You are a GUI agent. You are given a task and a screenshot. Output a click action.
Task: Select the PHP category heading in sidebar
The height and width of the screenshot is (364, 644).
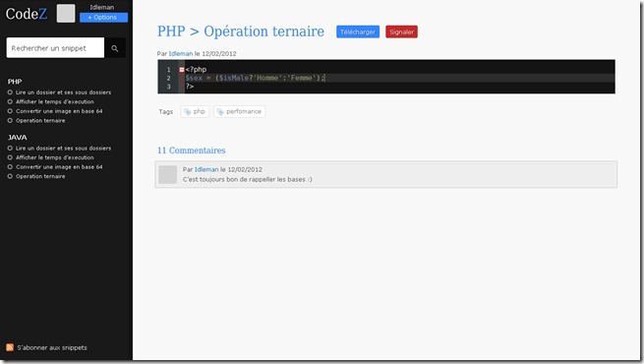15,82
